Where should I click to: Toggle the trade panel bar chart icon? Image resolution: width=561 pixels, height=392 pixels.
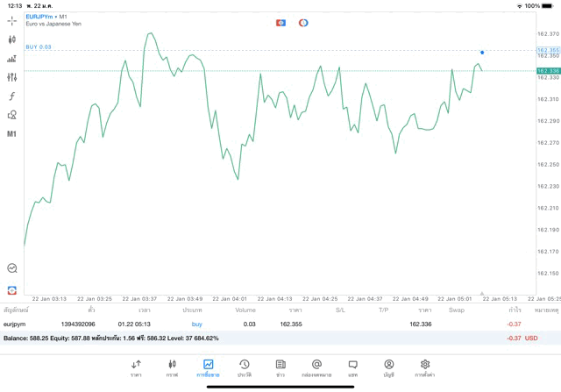pyautogui.click(x=11, y=59)
